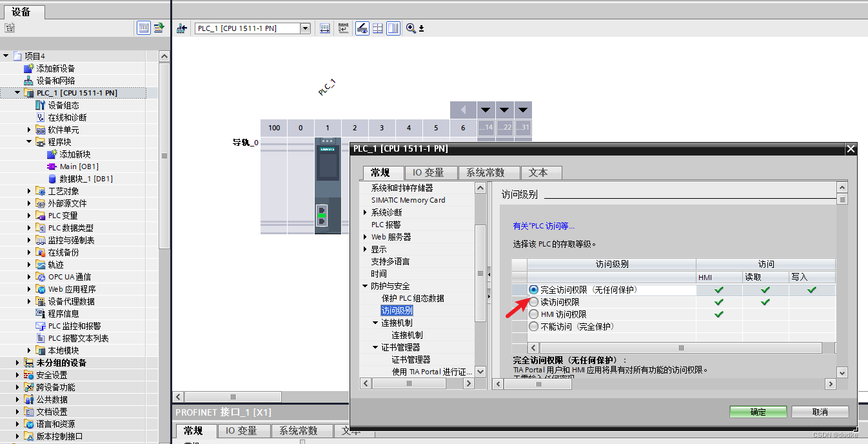
Task: Click the 确定 button
Action: pos(758,412)
